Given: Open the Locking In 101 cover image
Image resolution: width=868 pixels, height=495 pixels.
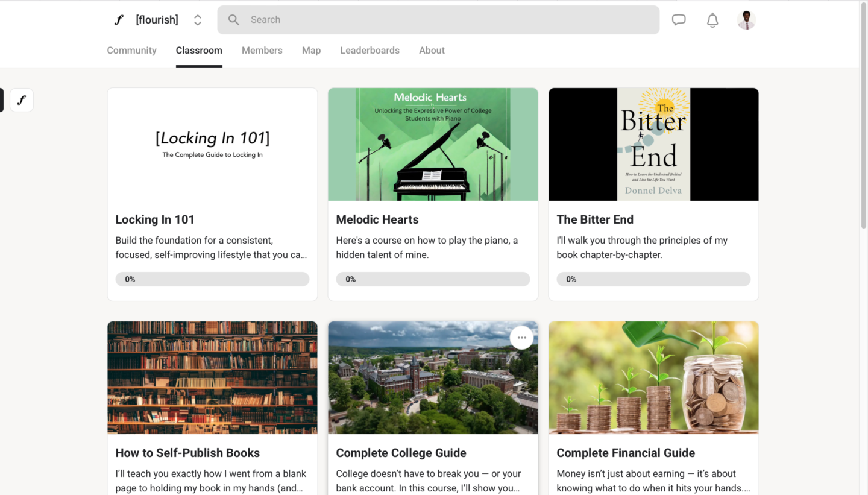Looking at the screenshot, I should pyautogui.click(x=212, y=145).
